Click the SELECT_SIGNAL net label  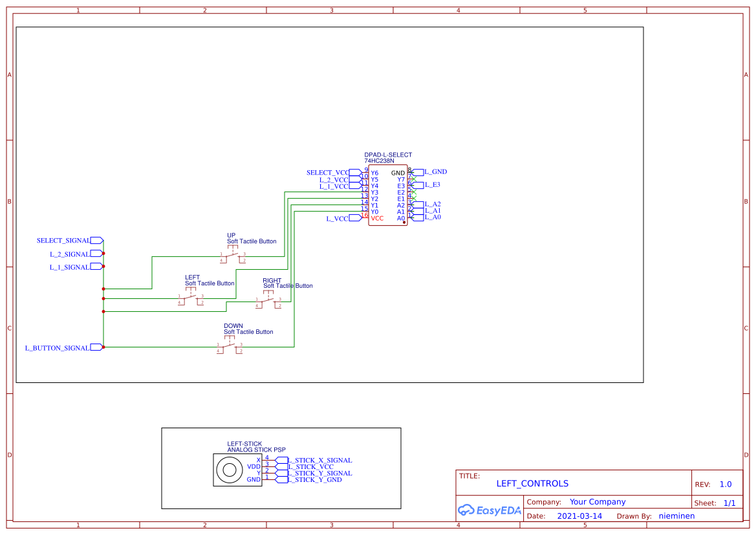pyautogui.click(x=65, y=240)
